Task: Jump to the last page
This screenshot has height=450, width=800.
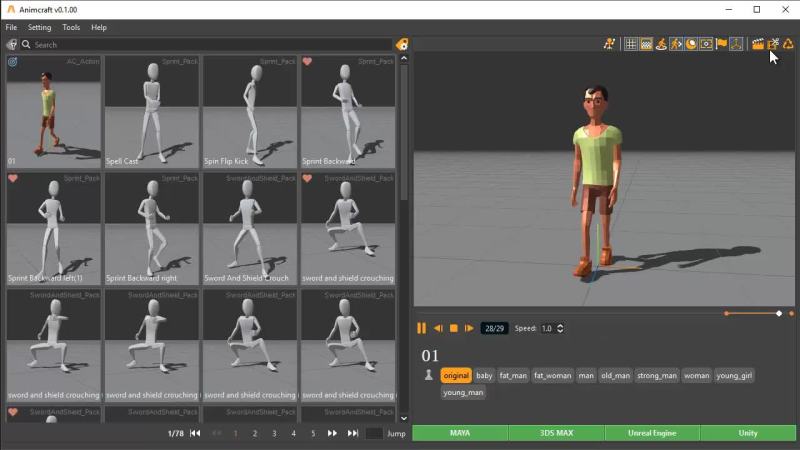Action: point(353,433)
